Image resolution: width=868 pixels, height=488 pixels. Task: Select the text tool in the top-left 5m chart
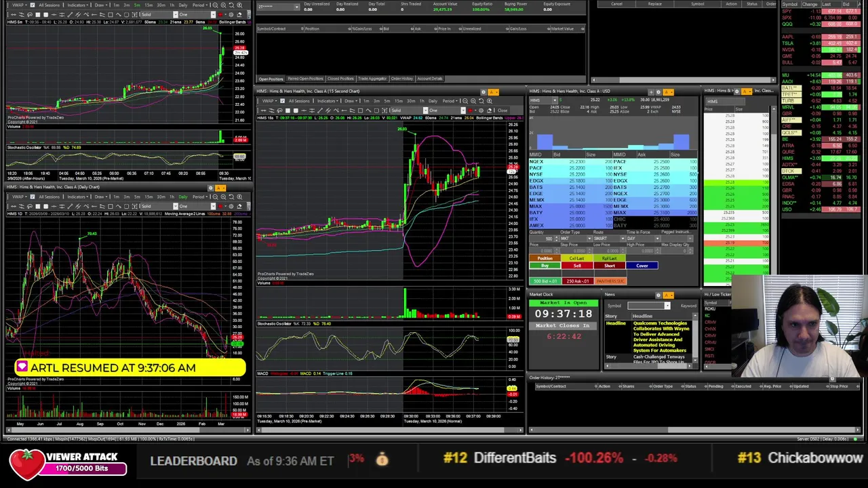[x=134, y=15]
